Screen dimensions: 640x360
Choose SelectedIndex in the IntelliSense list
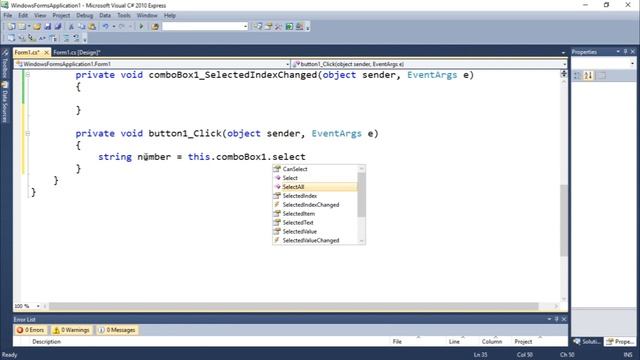coord(315,196)
